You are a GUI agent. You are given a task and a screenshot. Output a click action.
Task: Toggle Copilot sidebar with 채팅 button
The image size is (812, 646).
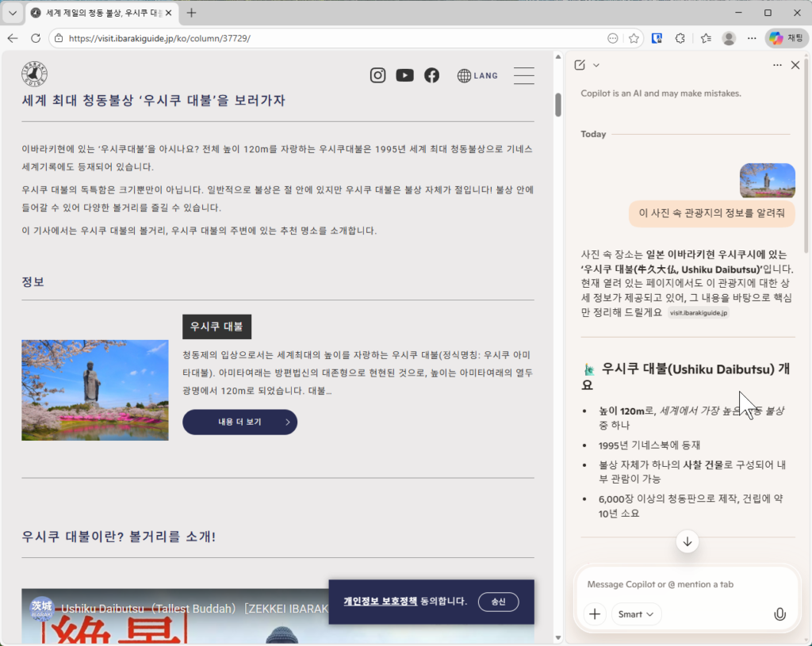pos(787,38)
